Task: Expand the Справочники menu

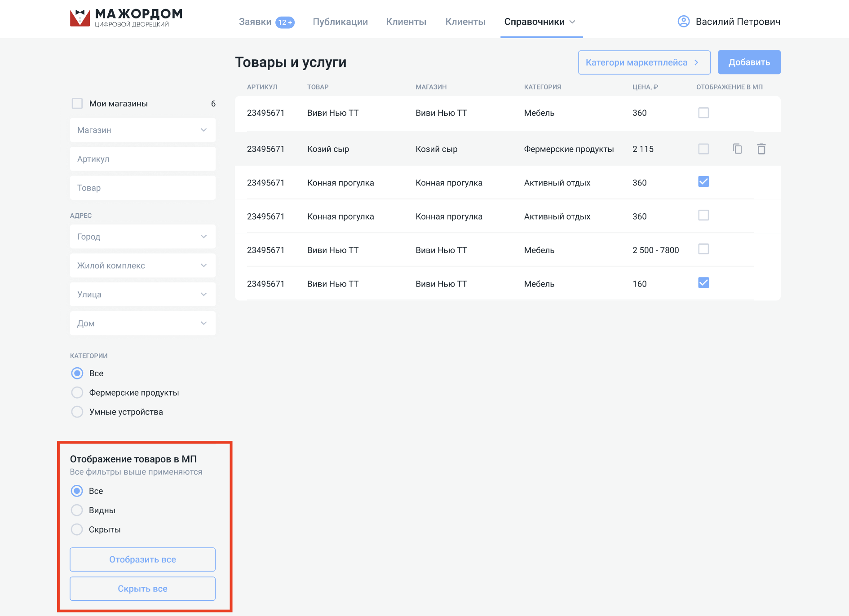Action: [539, 22]
